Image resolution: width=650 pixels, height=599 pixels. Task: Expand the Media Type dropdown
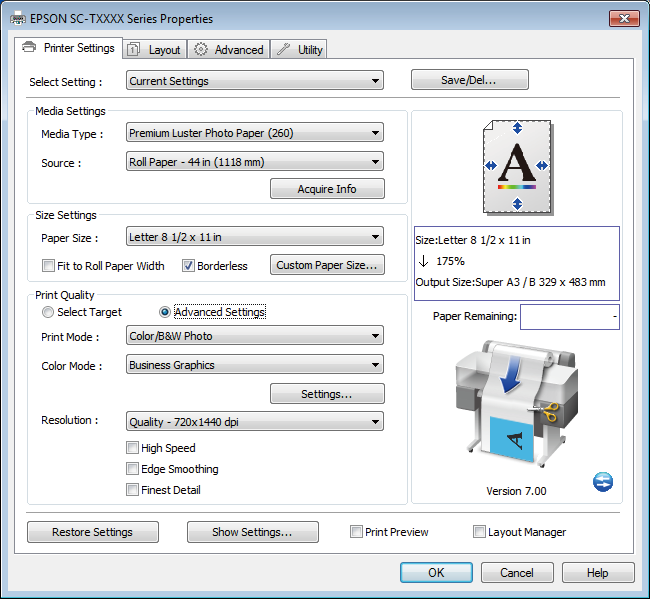coord(255,133)
